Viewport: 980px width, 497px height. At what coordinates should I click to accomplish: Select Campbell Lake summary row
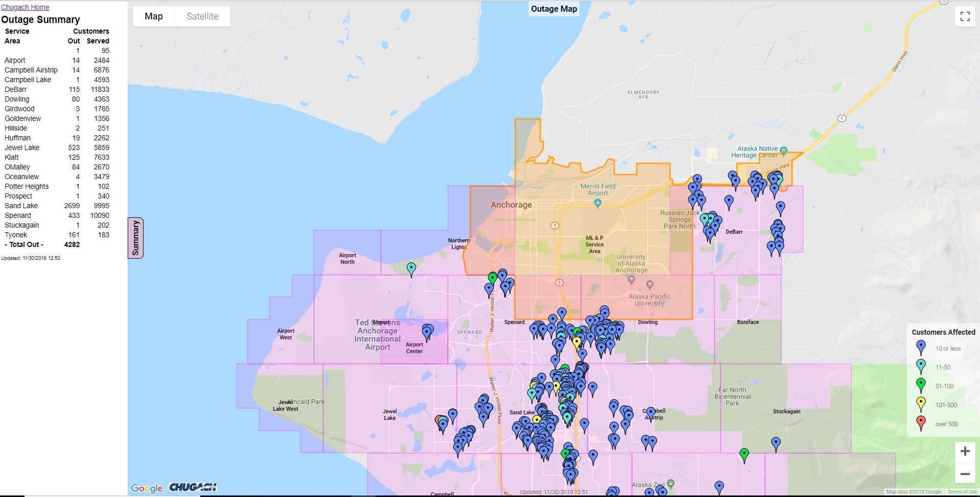(x=57, y=80)
